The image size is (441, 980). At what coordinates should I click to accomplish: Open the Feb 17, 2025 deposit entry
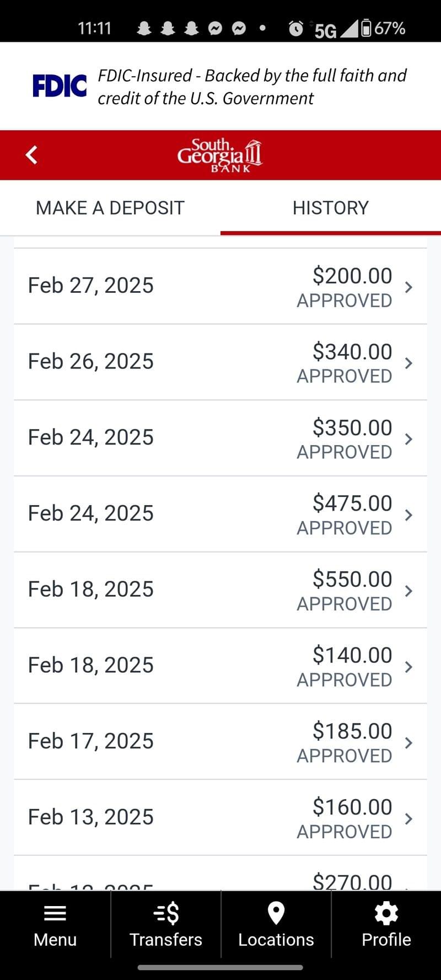[220, 742]
